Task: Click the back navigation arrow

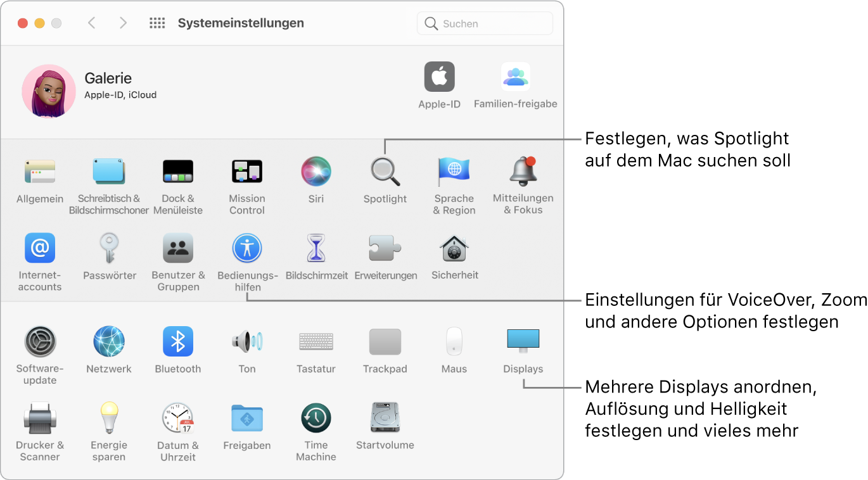Action: pyautogui.click(x=92, y=23)
